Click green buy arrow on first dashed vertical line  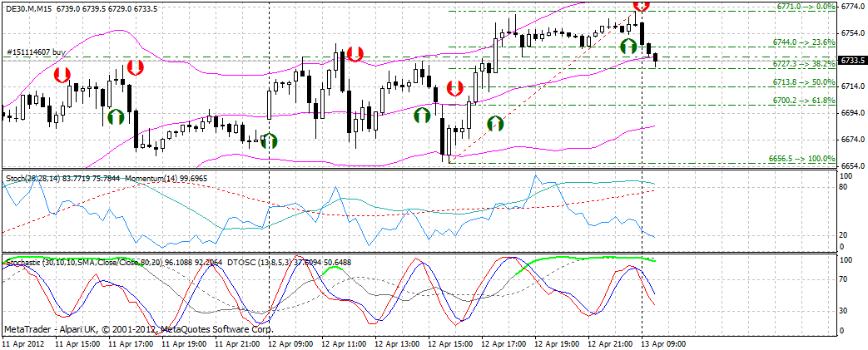click(x=269, y=140)
